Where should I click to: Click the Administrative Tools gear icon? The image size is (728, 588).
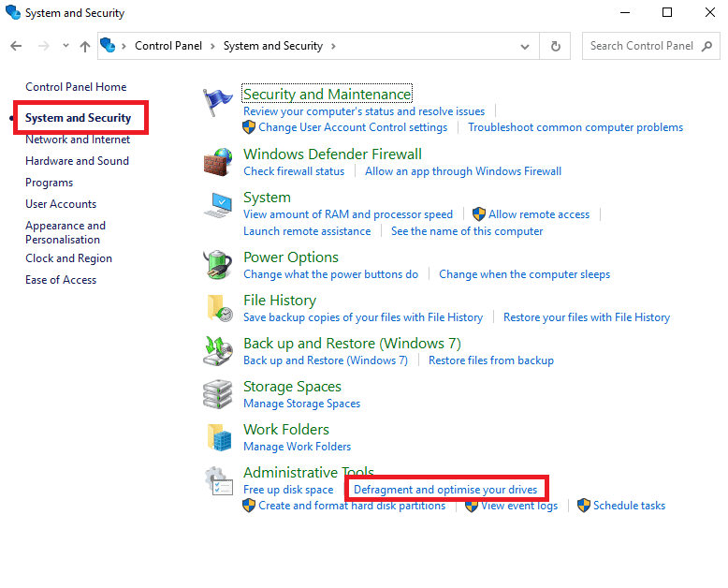coord(219,480)
